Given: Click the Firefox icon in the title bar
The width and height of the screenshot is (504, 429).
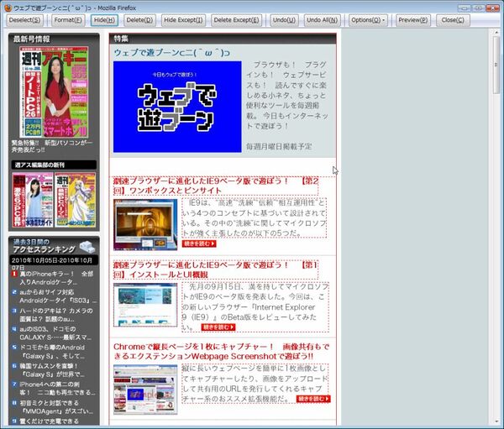Looking at the screenshot, I should (x=8, y=8).
